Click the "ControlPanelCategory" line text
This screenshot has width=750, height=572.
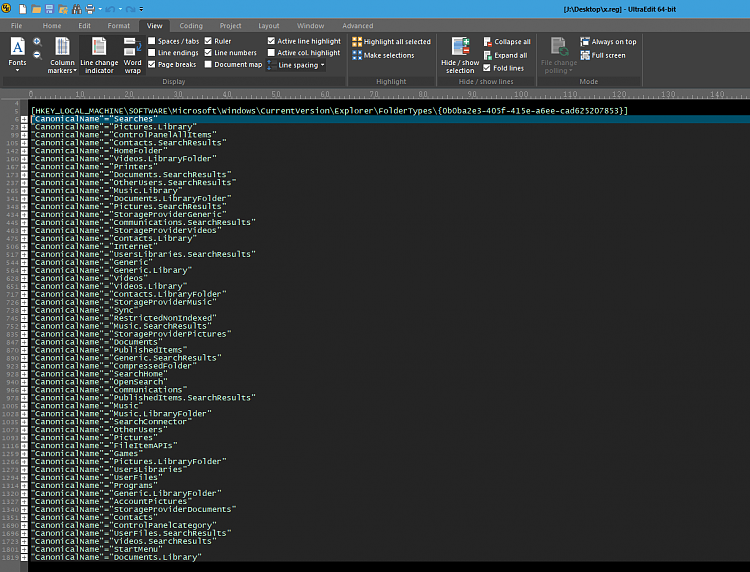(x=124, y=525)
